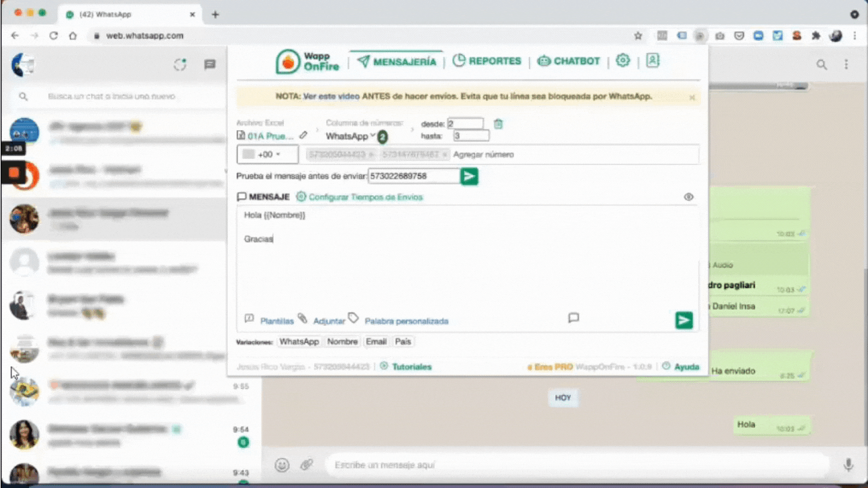Open the Plantillas link
The width and height of the screenshot is (868, 488).
click(x=277, y=321)
